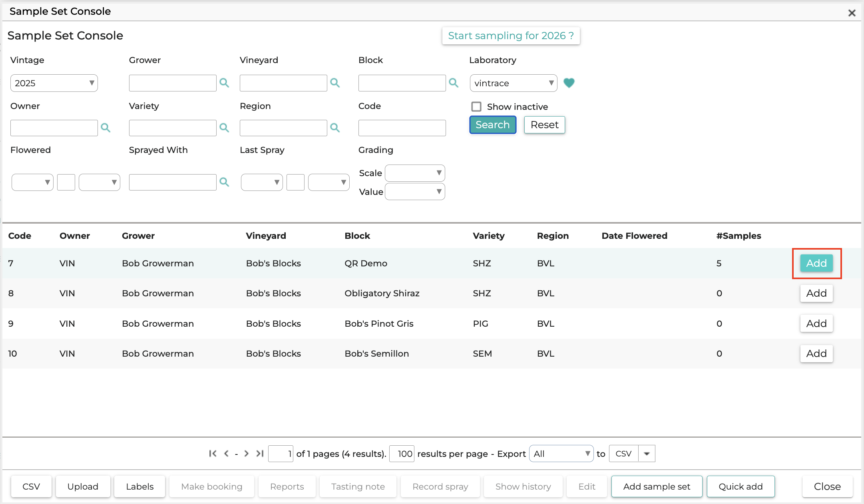864x504 pixels.
Task: Focus the Grower text input
Action: (x=173, y=83)
